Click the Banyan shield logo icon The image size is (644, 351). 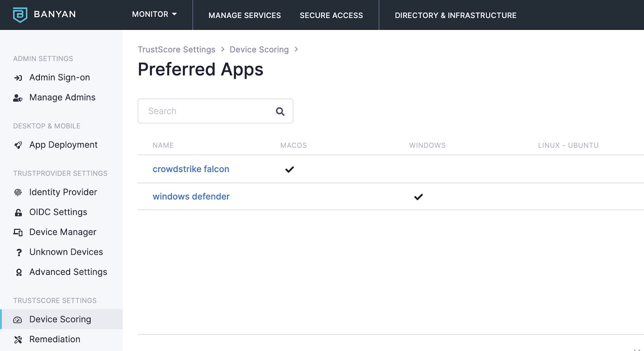coord(20,15)
